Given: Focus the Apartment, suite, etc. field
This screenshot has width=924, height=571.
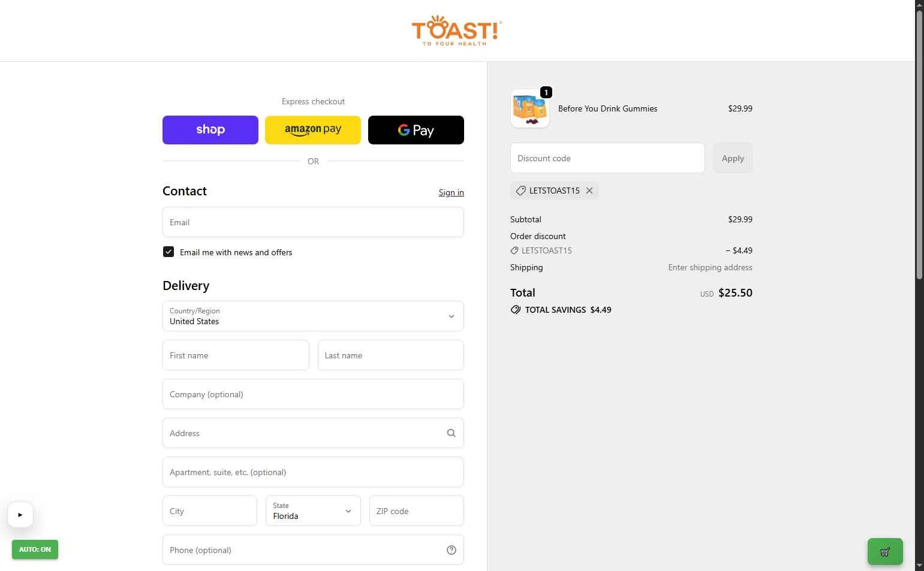Looking at the screenshot, I should pos(313,472).
